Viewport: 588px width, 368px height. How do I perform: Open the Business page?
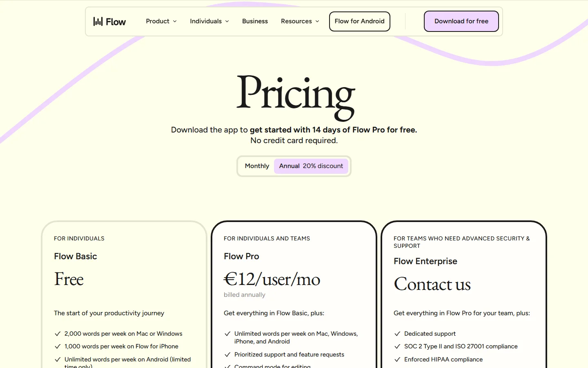click(x=255, y=21)
